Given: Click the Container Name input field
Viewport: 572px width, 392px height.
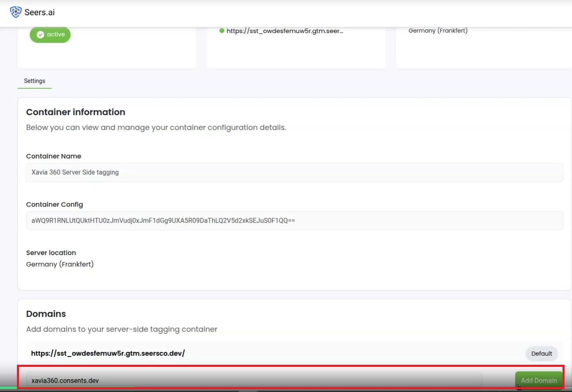Looking at the screenshot, I should (294, 172).
